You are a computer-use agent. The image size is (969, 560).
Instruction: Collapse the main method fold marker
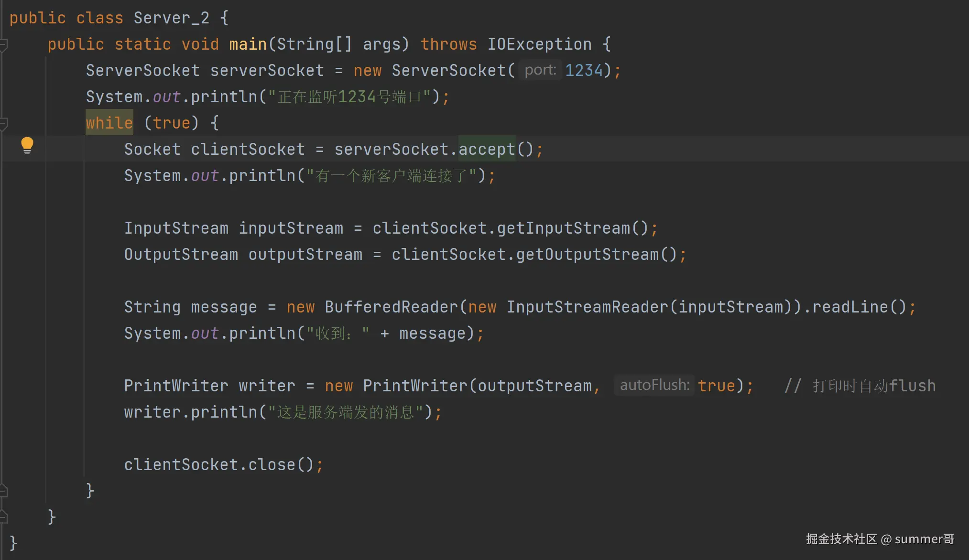tap(3, 45)
